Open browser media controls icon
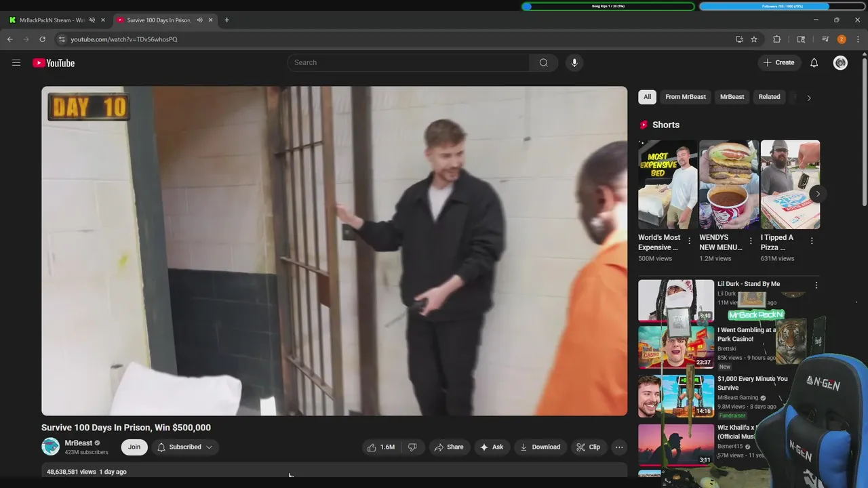 pyautogui.click(x=825, y=39)
